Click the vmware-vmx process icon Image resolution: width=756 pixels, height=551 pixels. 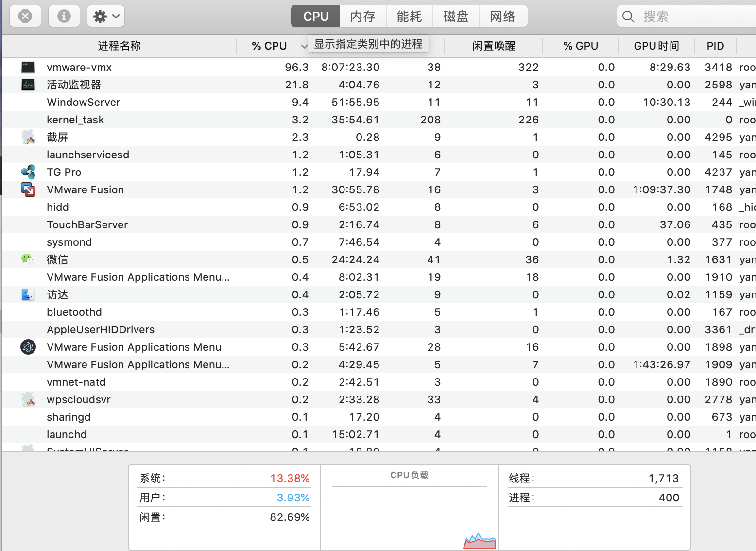(x=28, y=67)
